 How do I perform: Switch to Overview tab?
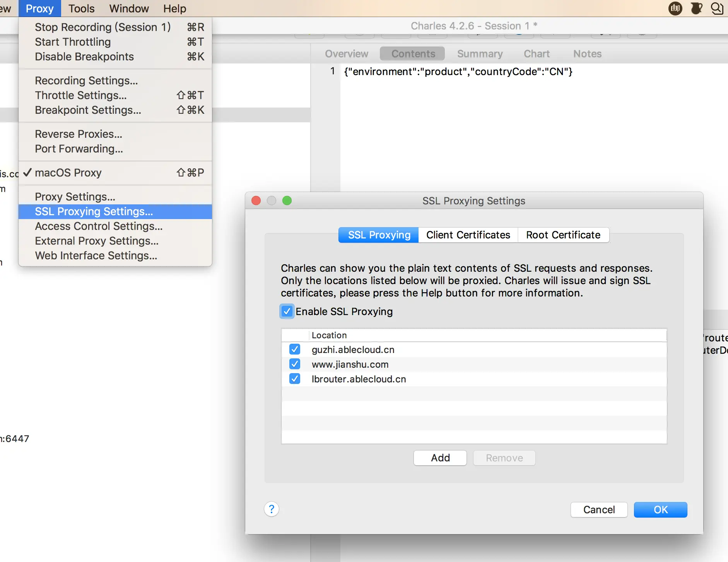coord(347,54)
